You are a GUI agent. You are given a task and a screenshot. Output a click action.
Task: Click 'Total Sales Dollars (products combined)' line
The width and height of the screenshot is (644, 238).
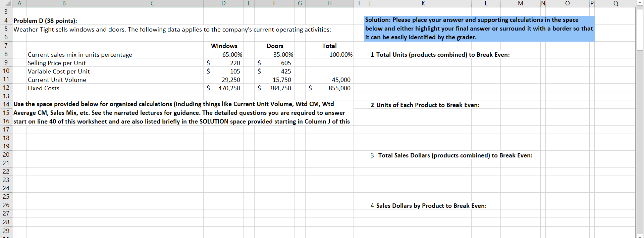coord(455,155)
